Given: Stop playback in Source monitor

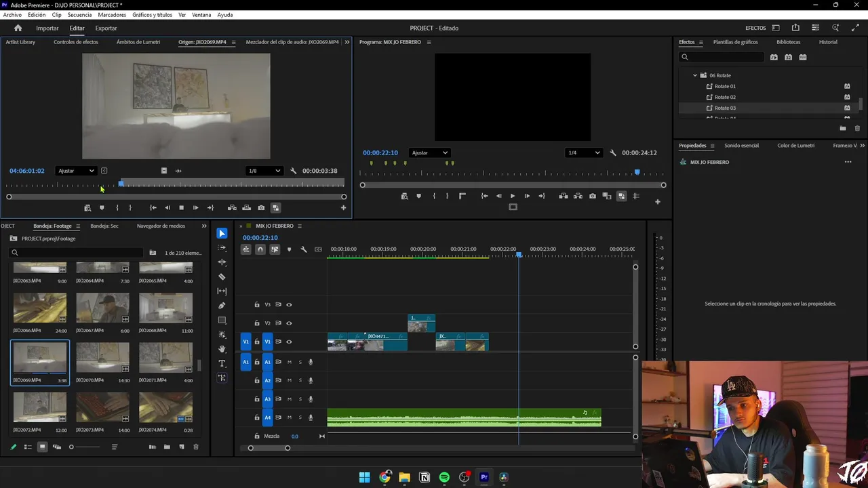Looking at the screenshot, I should (x=181, y=208).
